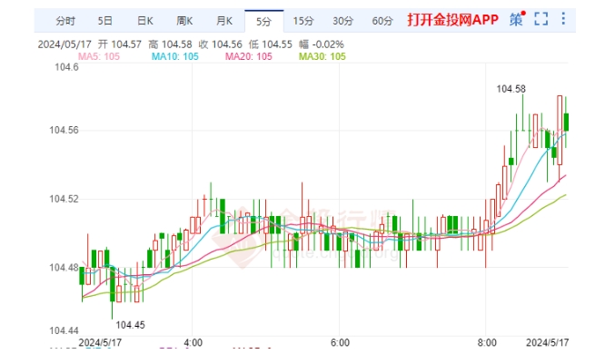Click the 开 104.57 open price text

[120, 44]
